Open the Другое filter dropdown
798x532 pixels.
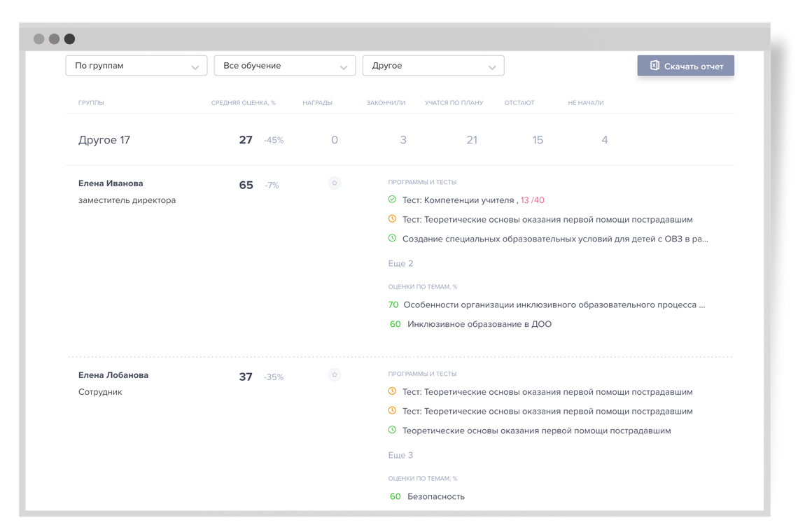433,66
